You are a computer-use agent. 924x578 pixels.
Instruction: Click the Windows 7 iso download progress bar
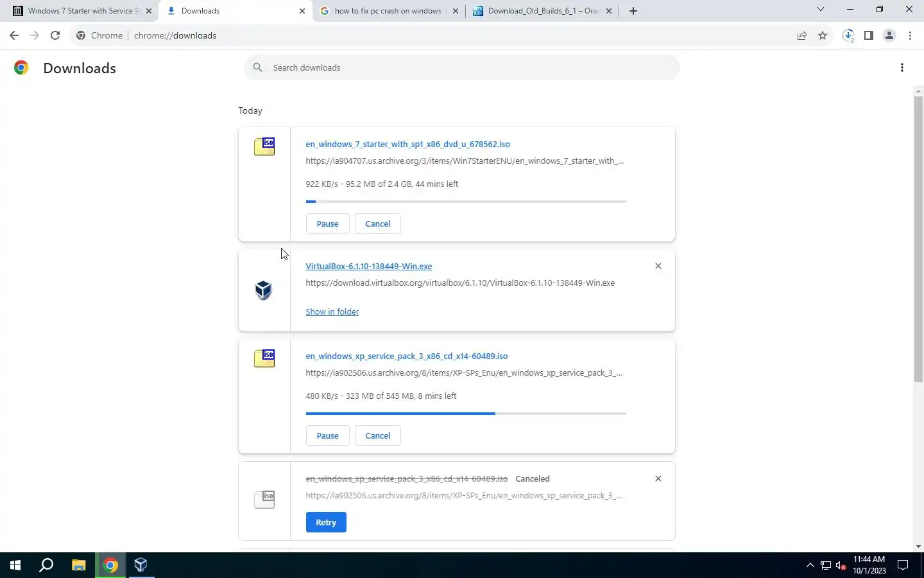(x=466, y=202)
